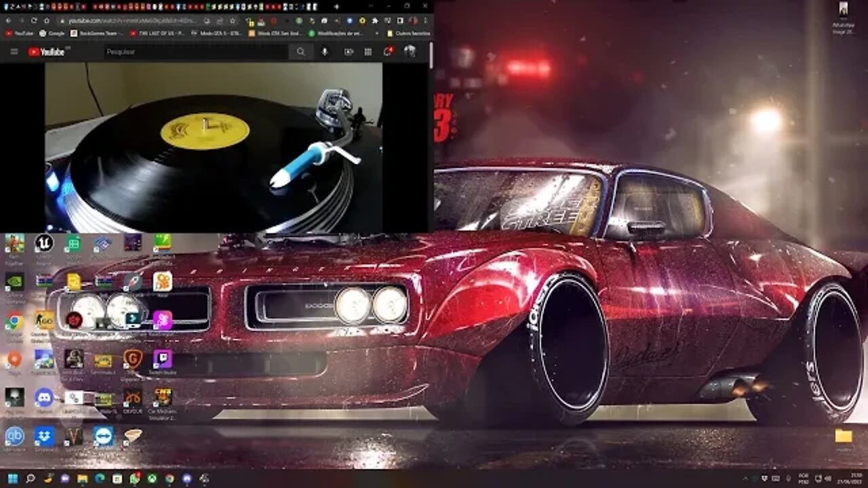The image size is (868, 488).
Task: Play the turntable video in YouTube player
Action: click(214, 148)
